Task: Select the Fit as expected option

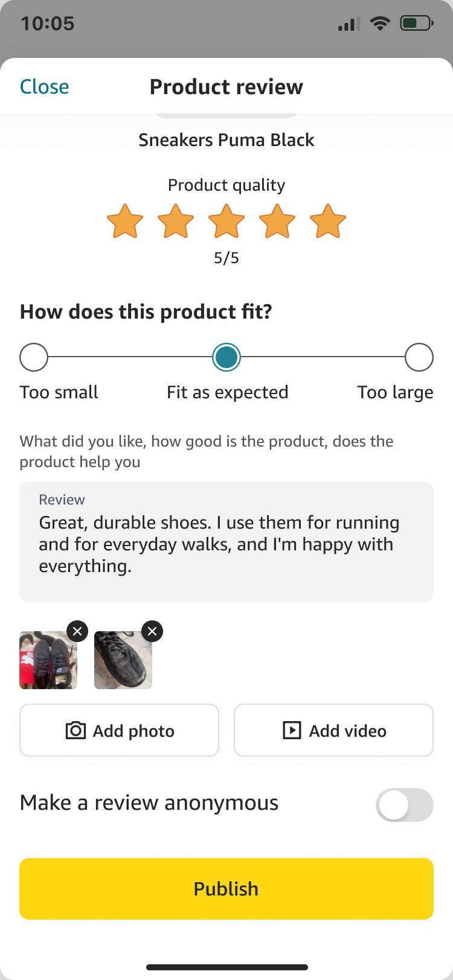Action: pyautogui.click(x=226, y=357)
